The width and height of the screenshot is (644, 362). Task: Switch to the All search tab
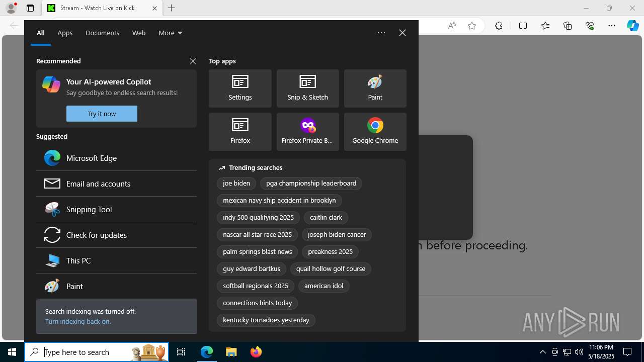[41, 33]
